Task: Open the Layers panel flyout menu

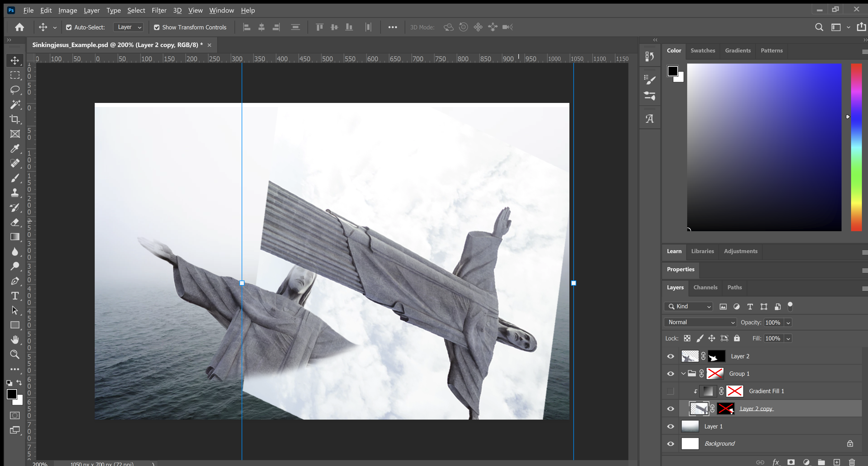Action: 865,289
